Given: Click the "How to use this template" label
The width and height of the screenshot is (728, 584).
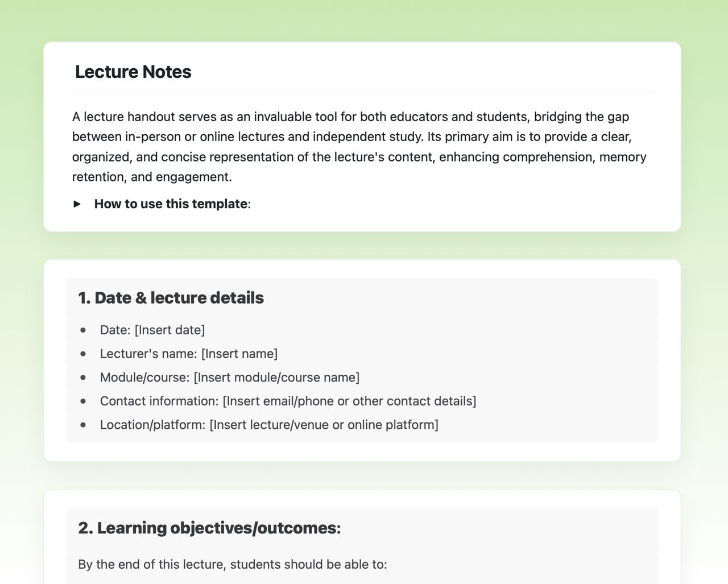Looking at the screenshot, I should pos(171,204).
